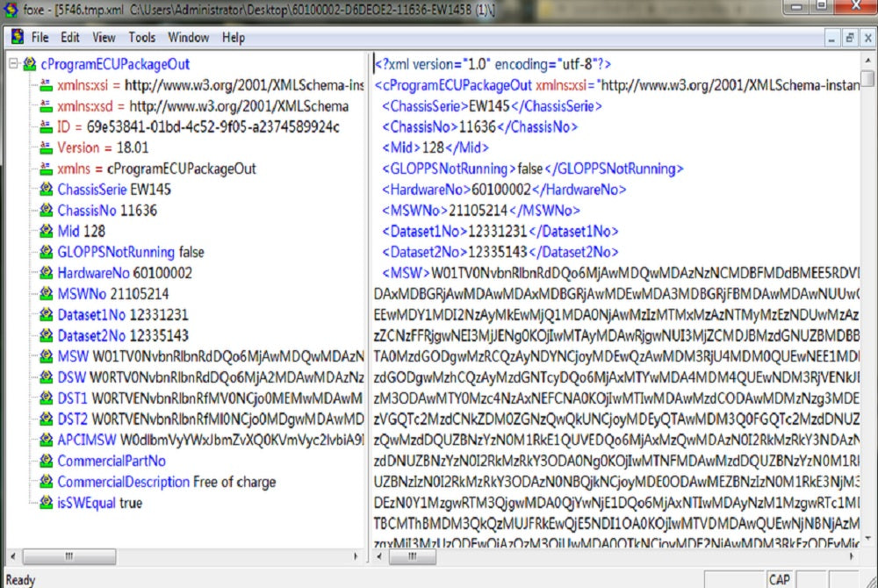Click the Version attribute icon
The image size is (878, 588).
47,148
